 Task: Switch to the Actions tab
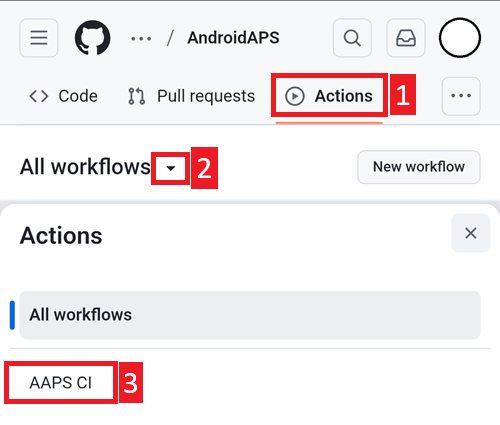329,96
